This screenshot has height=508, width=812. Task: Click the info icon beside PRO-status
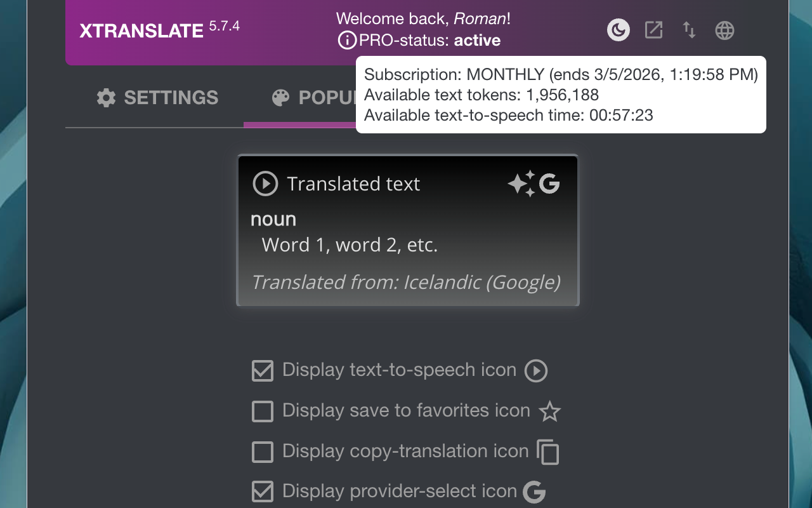point(346,40)
